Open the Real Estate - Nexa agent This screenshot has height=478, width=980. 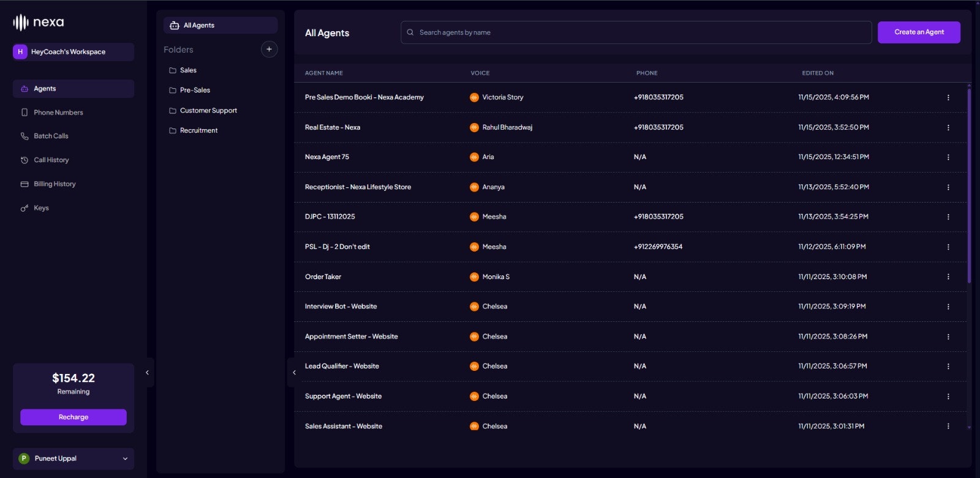(333, 127)
